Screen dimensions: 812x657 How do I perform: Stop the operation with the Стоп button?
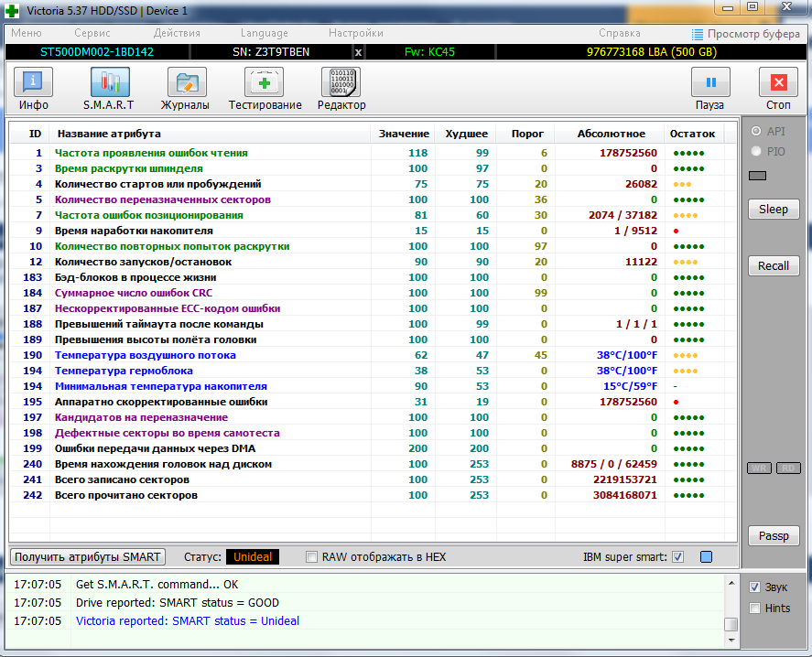coord(778,89)
